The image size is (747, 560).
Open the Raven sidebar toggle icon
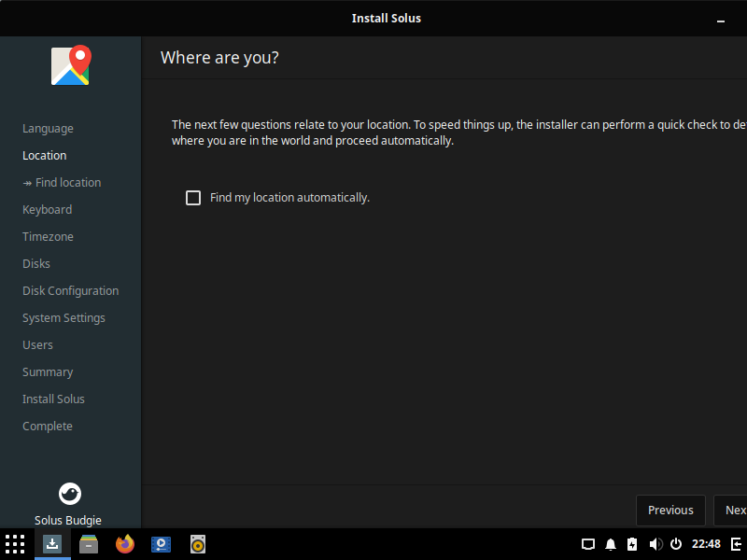click(x=737, y=544)
